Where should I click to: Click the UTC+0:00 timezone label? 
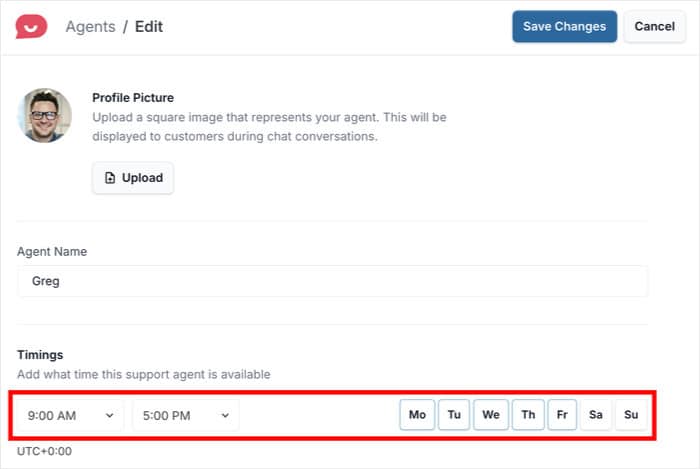click(44, 451)
